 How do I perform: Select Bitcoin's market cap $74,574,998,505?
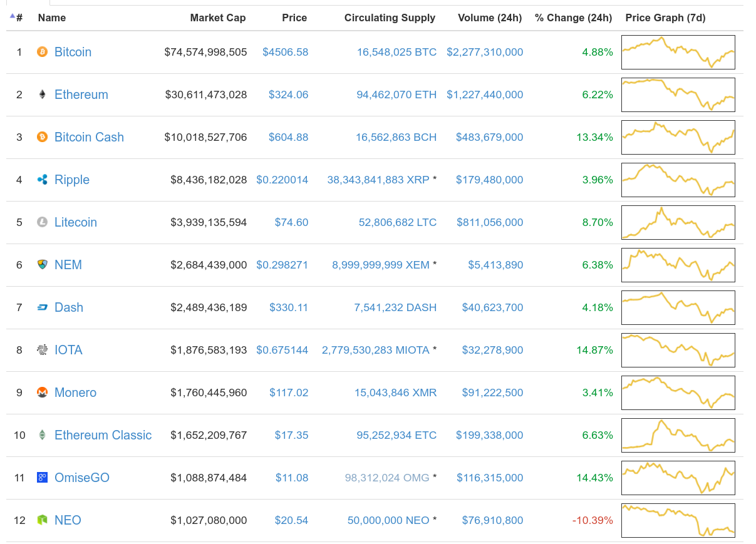tap(205, 52)
